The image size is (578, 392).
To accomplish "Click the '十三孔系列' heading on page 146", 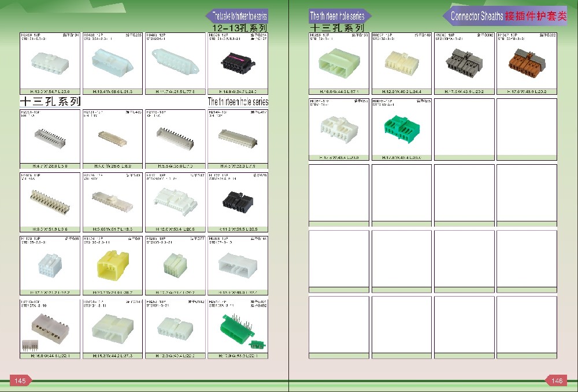I will pos(337,28).
